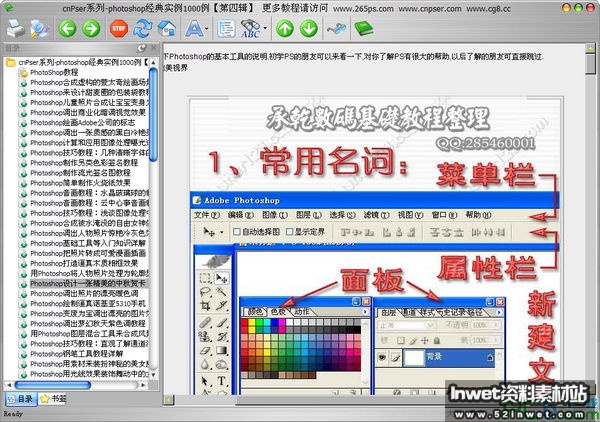Click the font size A icon

tap(194, 29)
